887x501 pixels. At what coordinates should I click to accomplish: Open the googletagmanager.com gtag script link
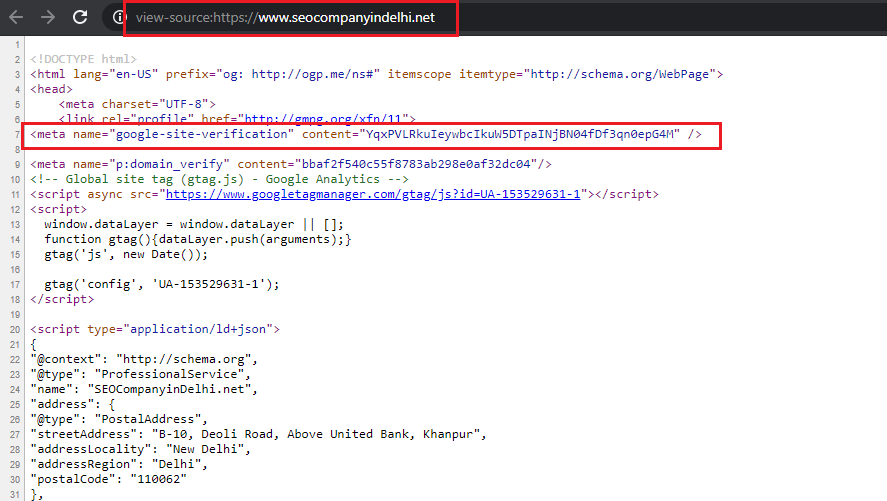(373, 194)
